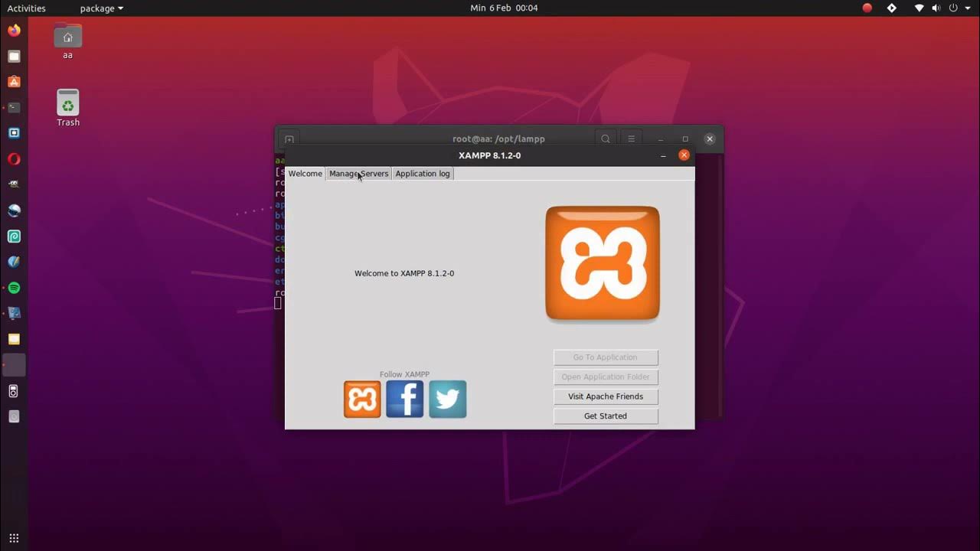Click the Follow XAMPP label

(404, 374)
